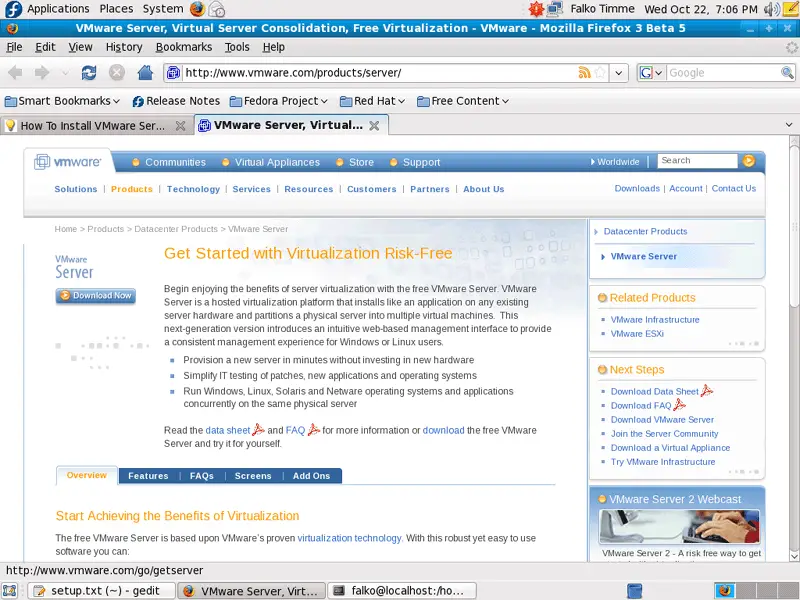Viewport: 800px width, 600px height.
Task: Click the VMware logo
Action: coord(67,162)
